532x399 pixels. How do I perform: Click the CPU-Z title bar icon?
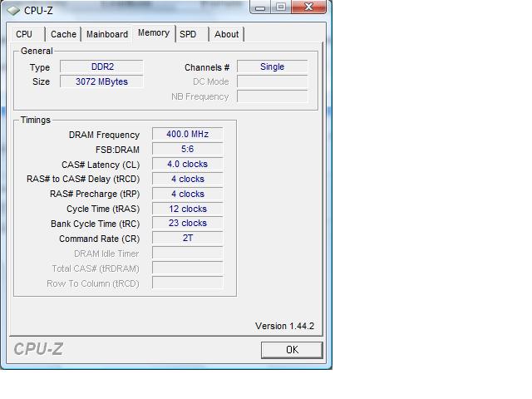point(13,11)
